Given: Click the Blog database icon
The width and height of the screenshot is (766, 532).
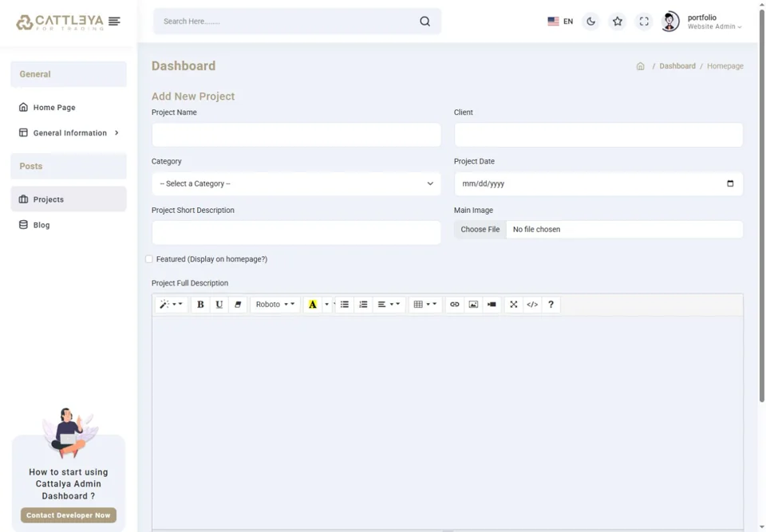Looking at the screenshot, I should coord(23,225).
